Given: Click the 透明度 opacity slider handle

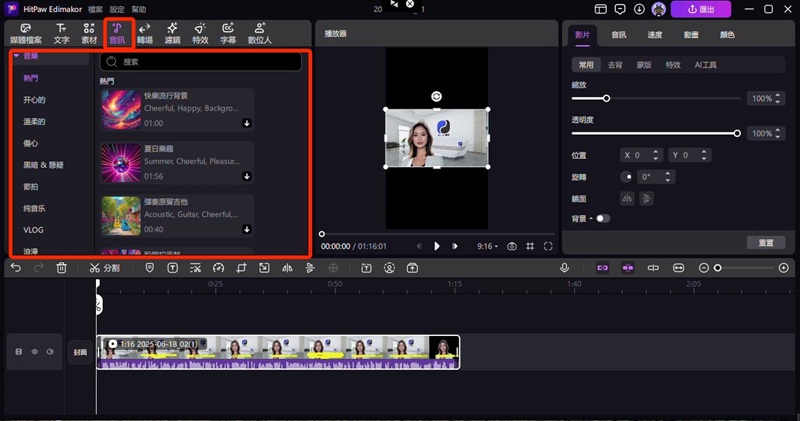Looking at the screenshot, I should (x=737, y=133).
